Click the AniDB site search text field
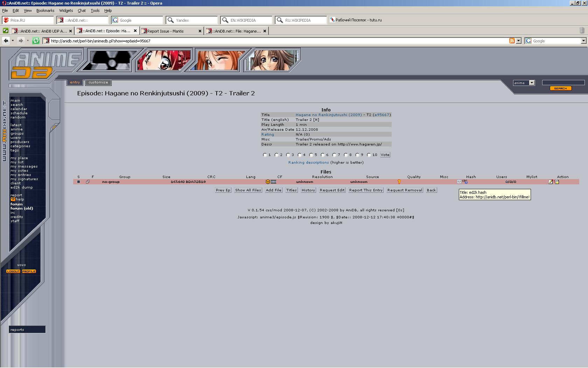The width and height of the screenshot is (588, 368). (x=563, y=83)
